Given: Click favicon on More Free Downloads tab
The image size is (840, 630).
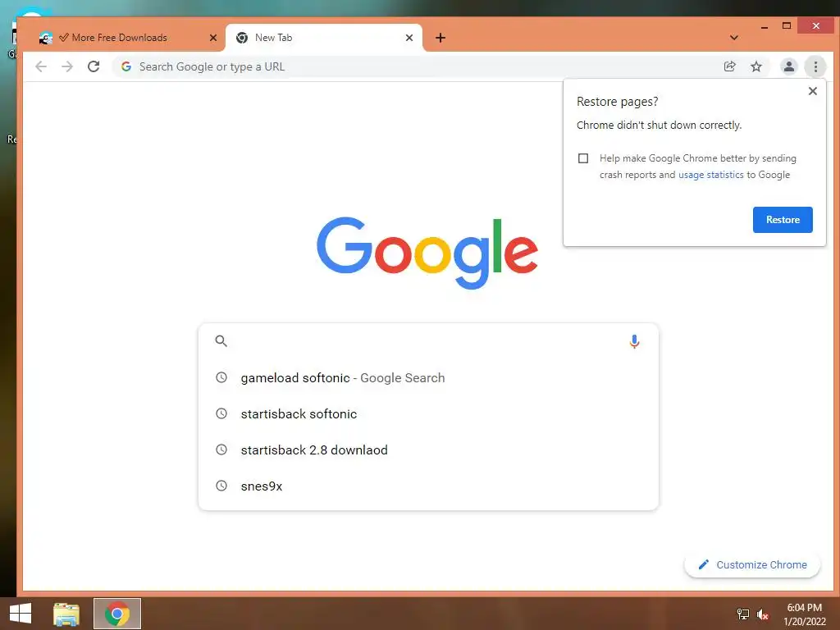Looking at the screenshot, I should (46, 38).
